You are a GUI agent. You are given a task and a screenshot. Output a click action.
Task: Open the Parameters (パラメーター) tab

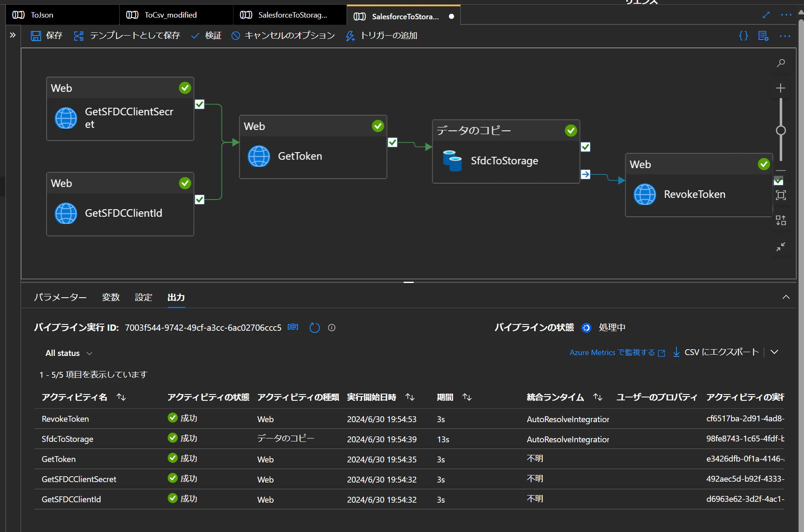(x=60, y=297)
